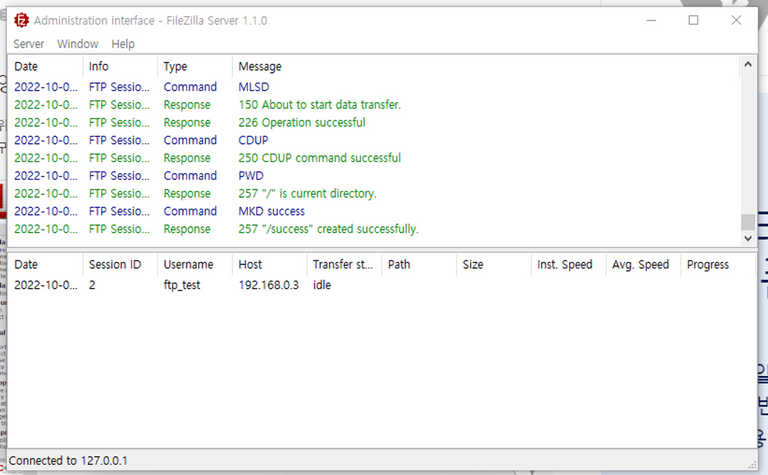
Task: Click the FileZilla Server title bar icon
Action: 21,20
